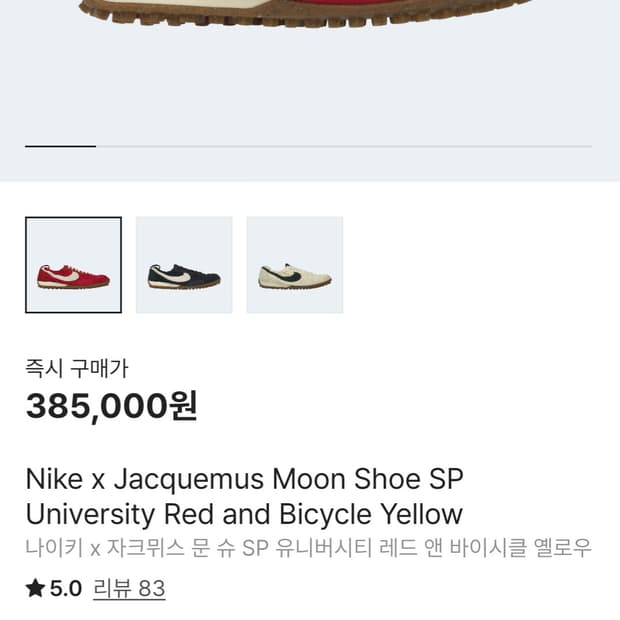Click the 5.0 rating score
This screenshot has width=620, height=620.
(66, 589)
